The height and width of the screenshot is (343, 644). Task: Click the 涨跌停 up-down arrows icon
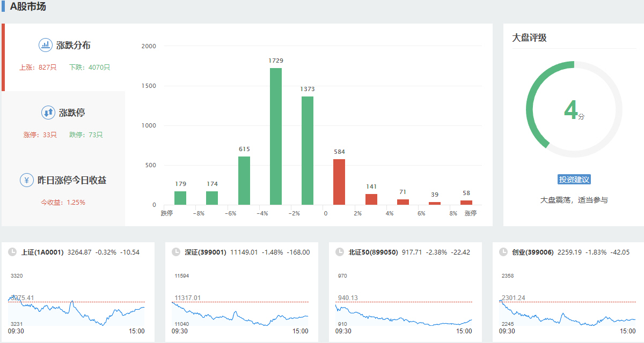coord(48,113)
